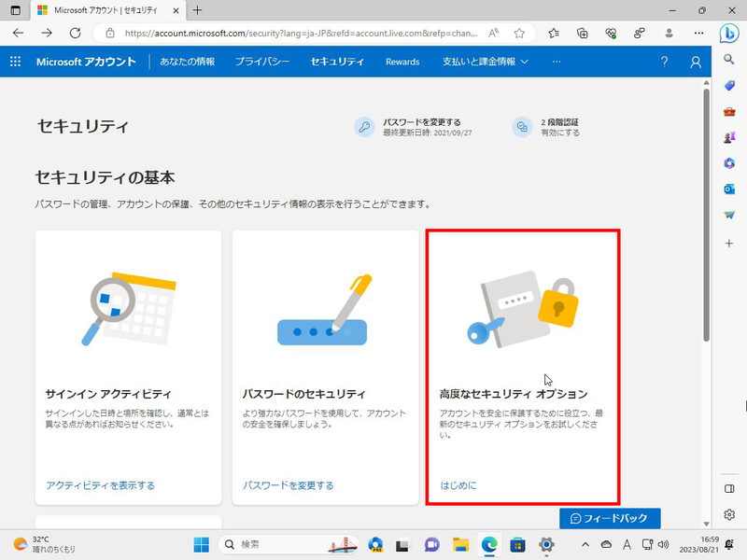Open サインイン アクティビティ card illustration
The width and height of the screenshot is (747, 560).
[129, 309]
